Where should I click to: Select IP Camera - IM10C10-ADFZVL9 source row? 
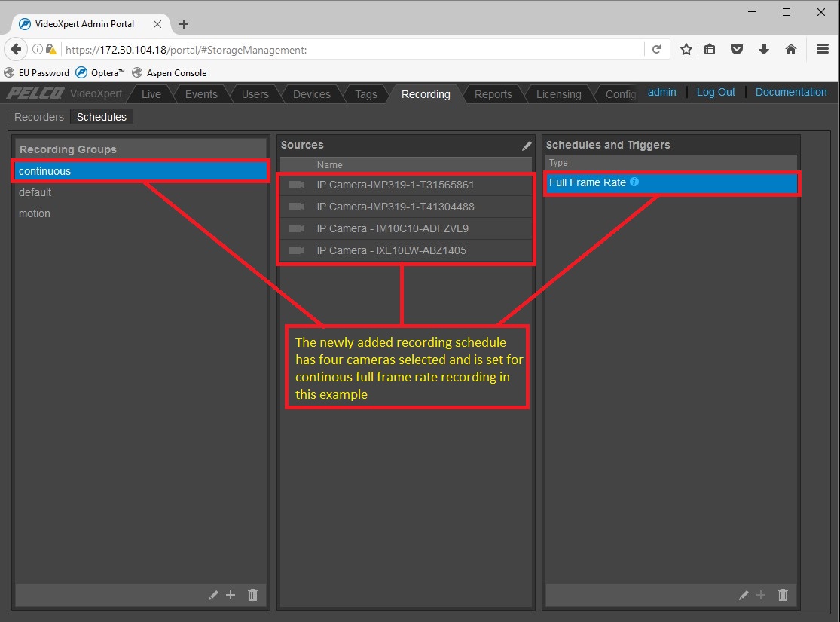pos(393,228)
